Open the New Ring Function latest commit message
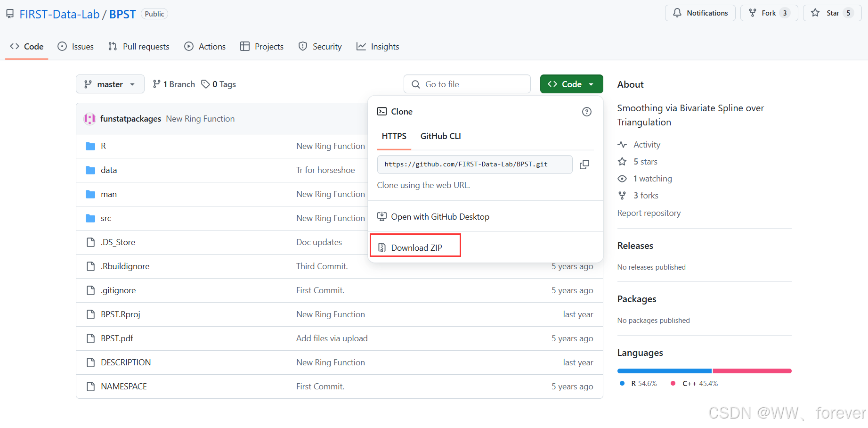The width and height of the screenshot is (868, 428). click(x=200, y=119)
